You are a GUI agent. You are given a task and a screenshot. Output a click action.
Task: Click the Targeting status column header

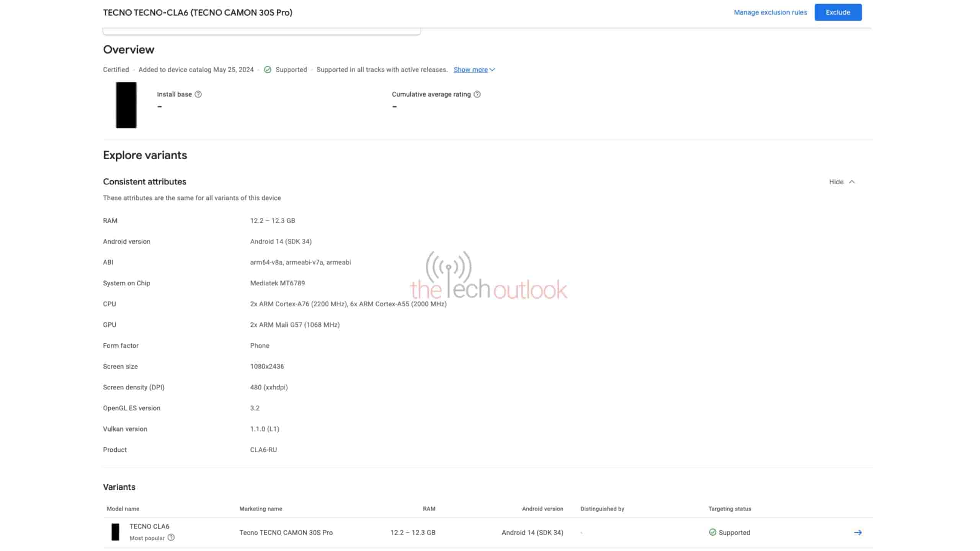click(x=730, y=509)
